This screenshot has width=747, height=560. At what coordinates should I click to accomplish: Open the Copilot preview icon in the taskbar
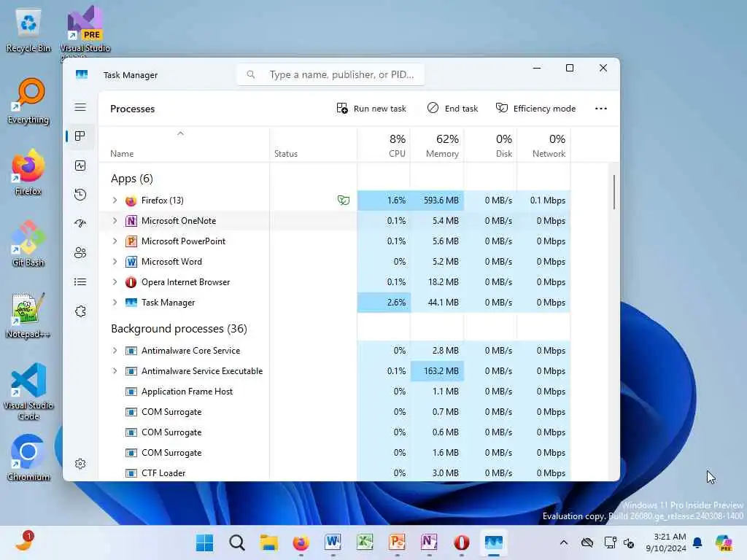[x=724, y=542]
